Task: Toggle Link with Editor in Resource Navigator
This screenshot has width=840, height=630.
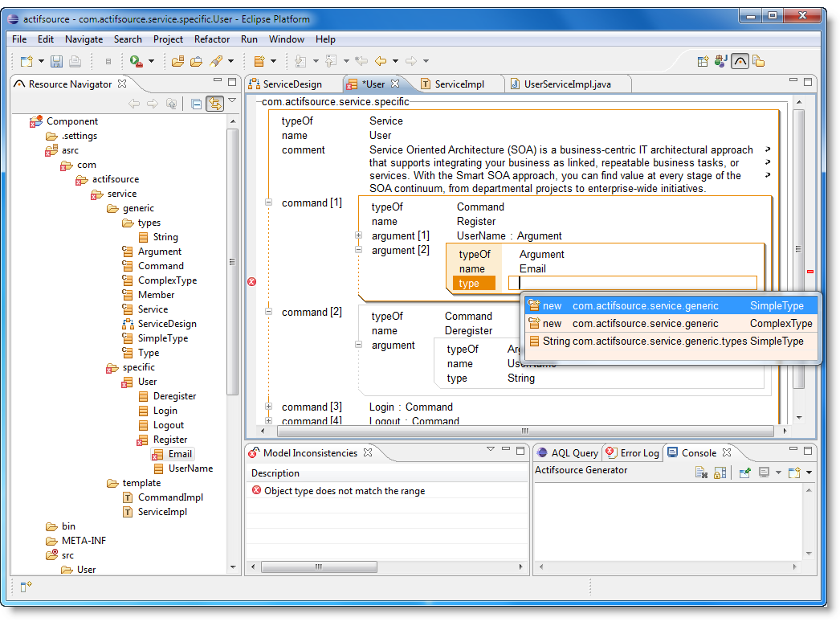Action: click(x=214, y=104)
